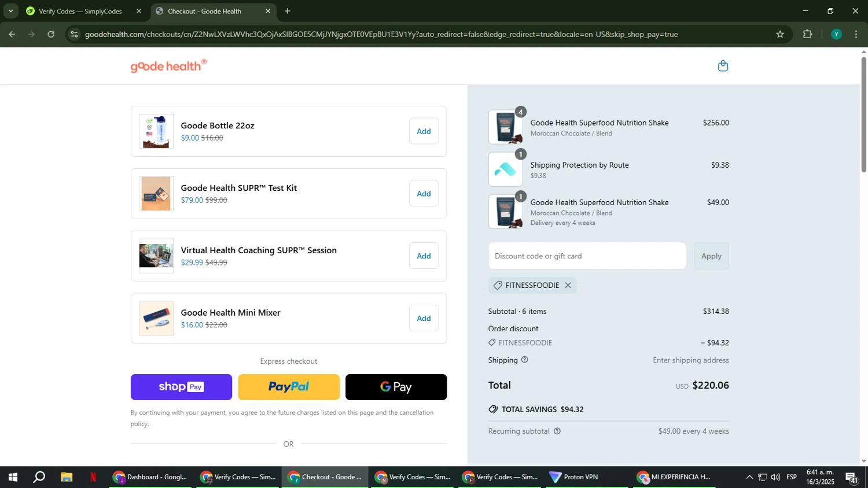View Shipping Protection by Route thumbnail
Viewport: 868px width, 488px height.
pos(505,169)
